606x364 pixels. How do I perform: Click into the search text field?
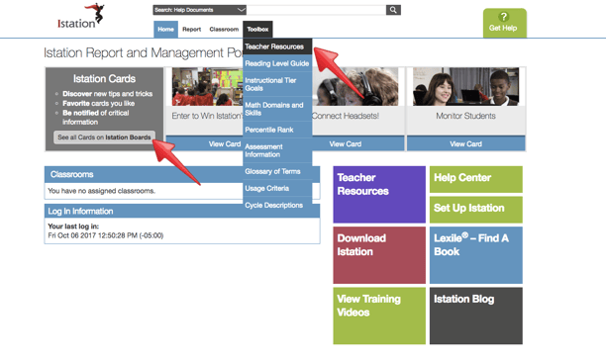pos(316,10)
